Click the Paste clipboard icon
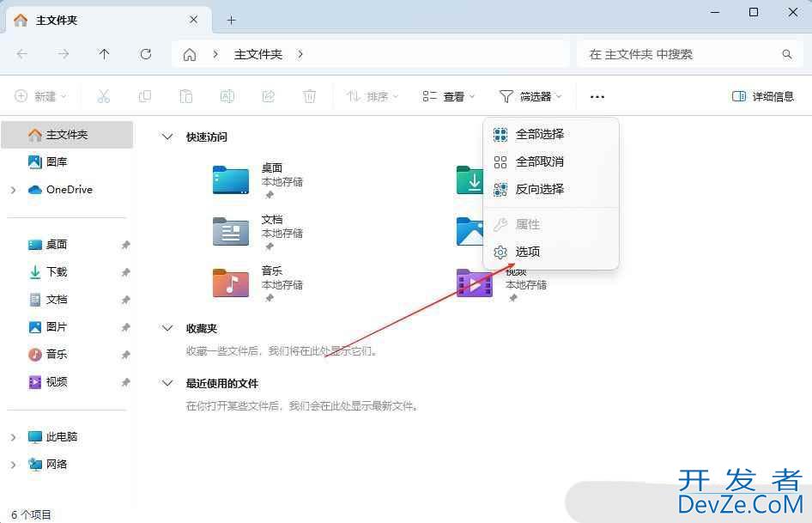Image resolution: width=812 pixels, height=523 pixels. (186, 96)
